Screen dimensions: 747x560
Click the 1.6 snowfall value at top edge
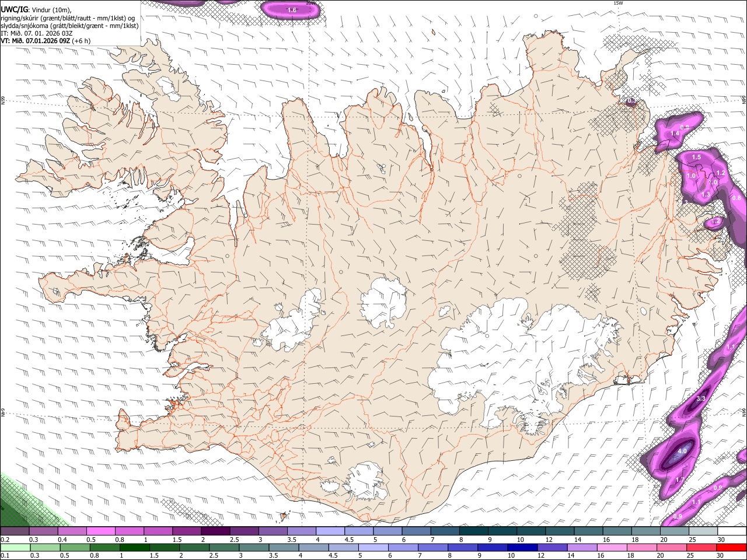[292, 10]
